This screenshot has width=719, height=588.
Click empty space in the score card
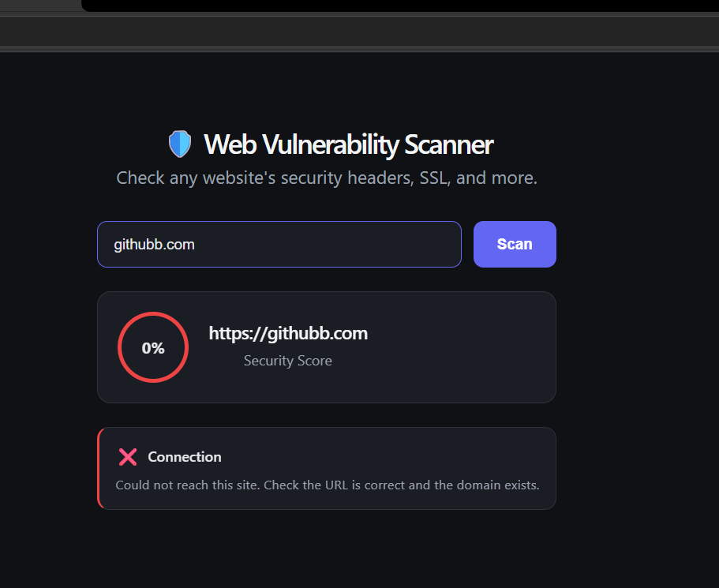point(459,347)
